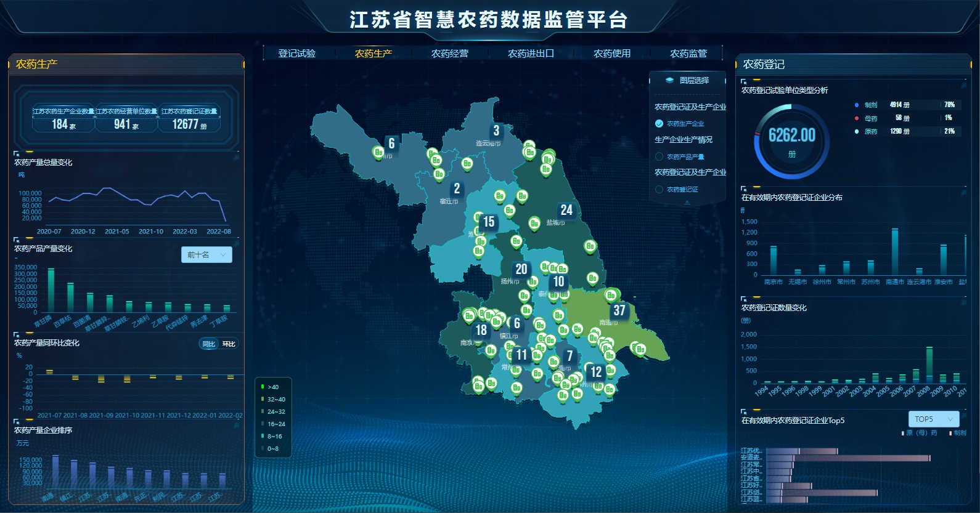The width and height of the screenshot is (980, 513).
Task: Click the 18 count badge on 南京市
Action: pyautogui.click(x=481, y=331)
